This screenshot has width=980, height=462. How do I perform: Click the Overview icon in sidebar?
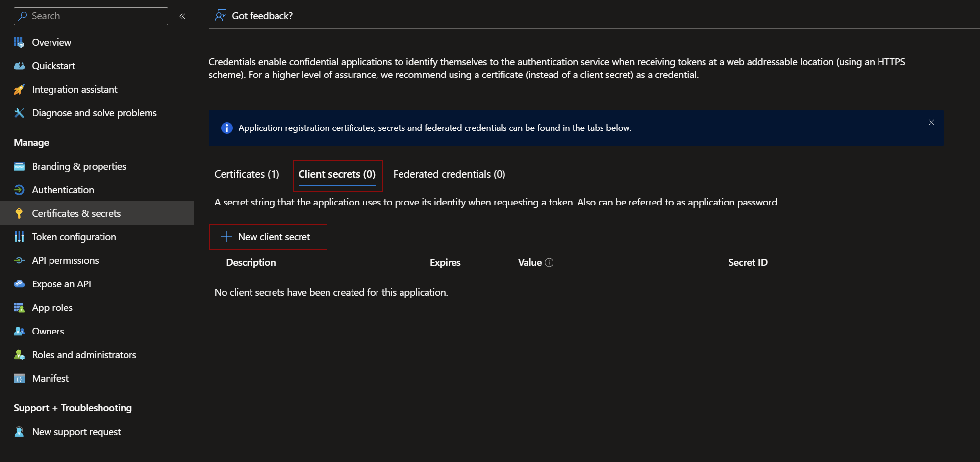(x=19, y=42)
